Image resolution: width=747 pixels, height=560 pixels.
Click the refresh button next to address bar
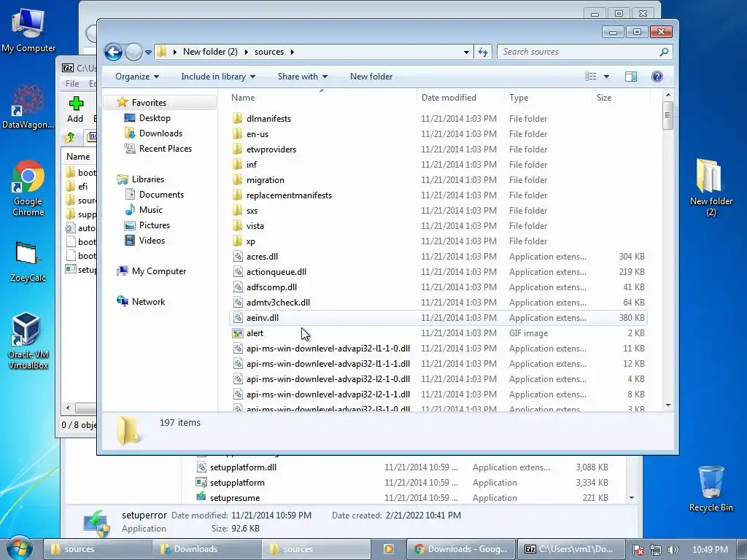(x=483, y=52)
